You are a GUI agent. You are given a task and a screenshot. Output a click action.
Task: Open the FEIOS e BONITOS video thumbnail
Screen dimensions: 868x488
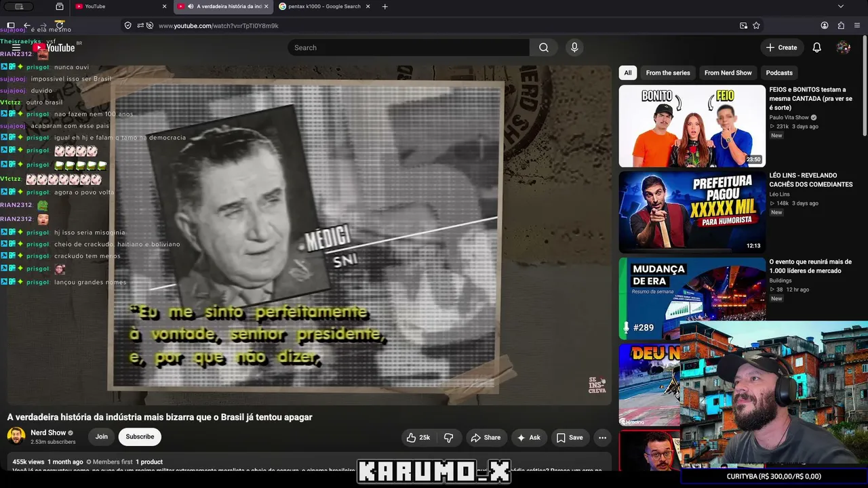pos(692,126)
